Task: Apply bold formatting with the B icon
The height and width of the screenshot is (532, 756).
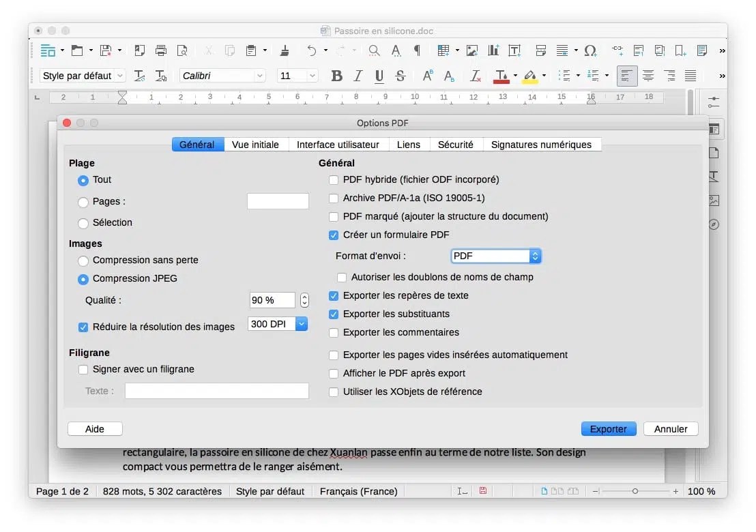Action: pyautogui.click(x=336, y=76)
